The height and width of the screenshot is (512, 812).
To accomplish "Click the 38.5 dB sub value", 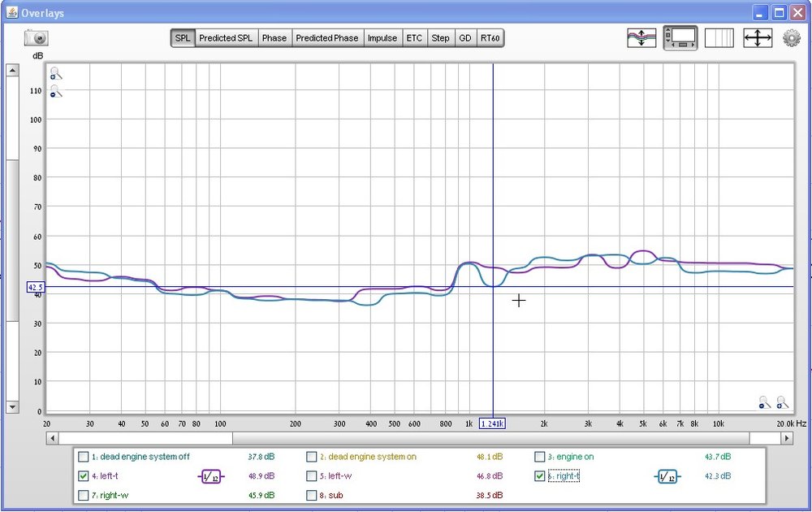I will [x=490, y=496].
